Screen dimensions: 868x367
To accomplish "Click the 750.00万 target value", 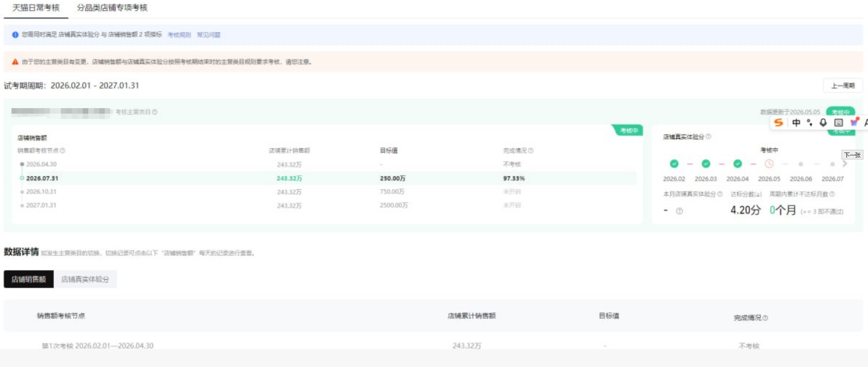I will coord(392,192).
